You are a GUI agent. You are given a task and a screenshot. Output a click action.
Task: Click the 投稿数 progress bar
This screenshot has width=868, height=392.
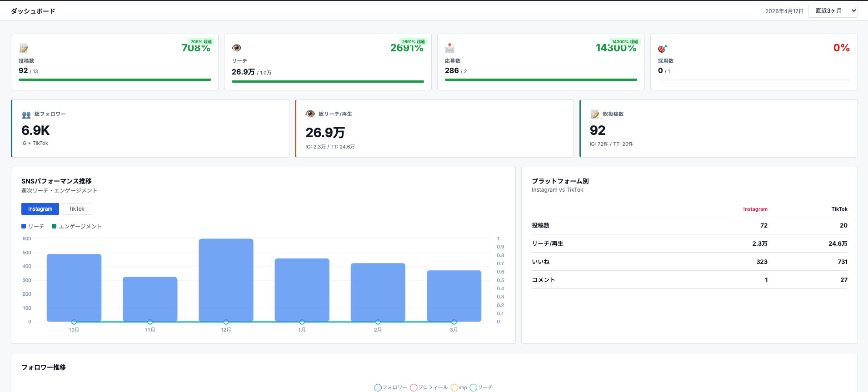click(x=115, y=80)
